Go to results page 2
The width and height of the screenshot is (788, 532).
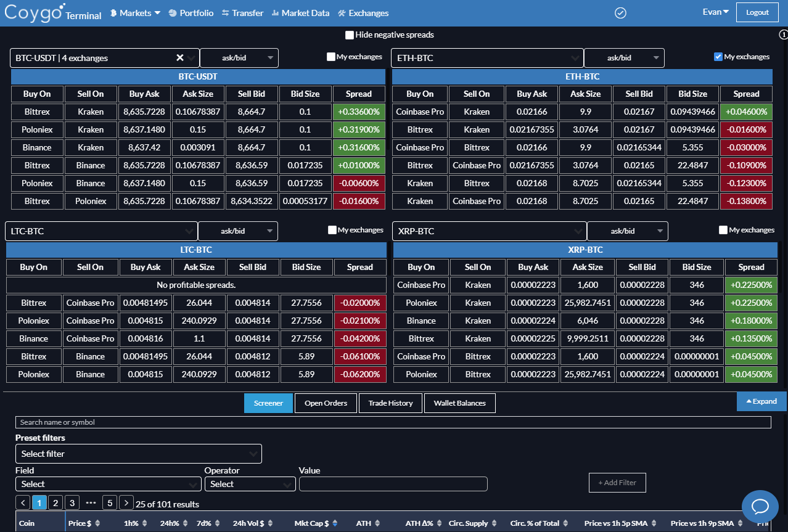[x=55, y=502]
